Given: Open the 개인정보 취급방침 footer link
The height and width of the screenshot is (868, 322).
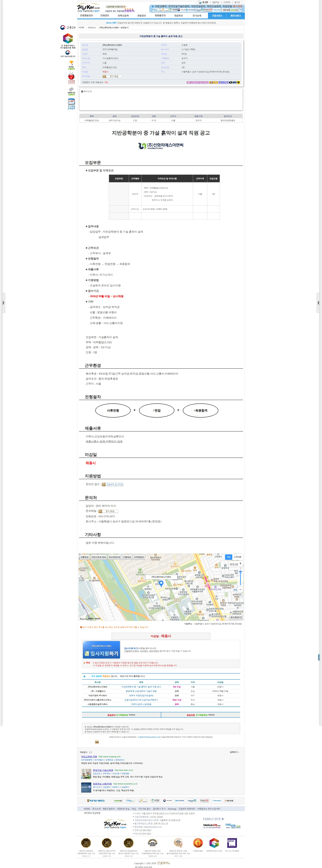Looking at the screenshot, I should click(x=92, y=813).
